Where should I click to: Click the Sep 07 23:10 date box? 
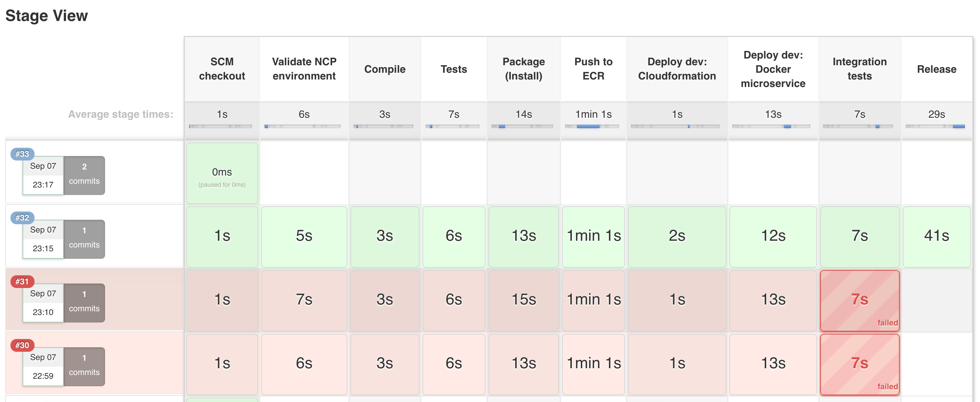43,303
